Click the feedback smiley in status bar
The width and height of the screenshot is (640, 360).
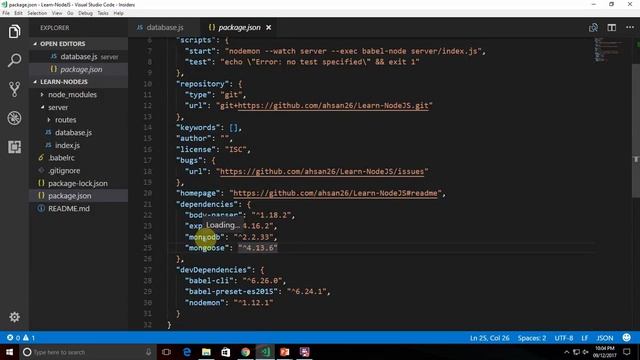626,338
